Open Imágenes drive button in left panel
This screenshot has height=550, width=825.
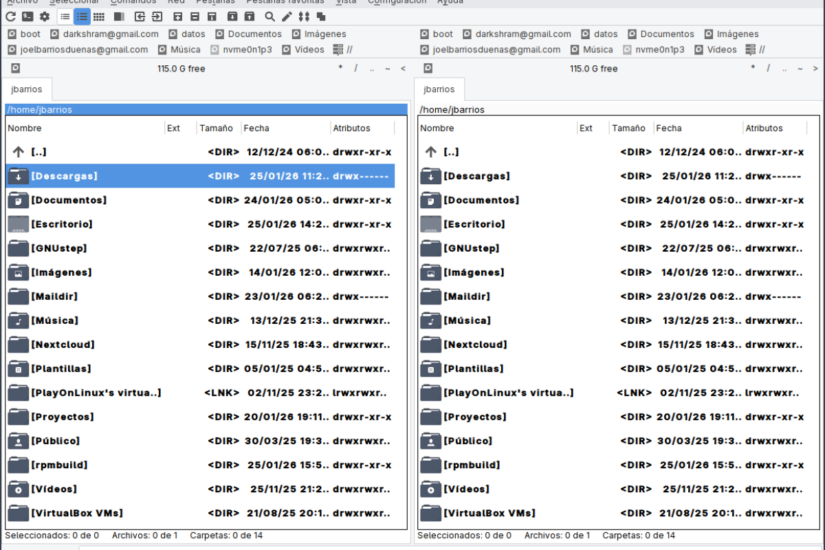319,34
